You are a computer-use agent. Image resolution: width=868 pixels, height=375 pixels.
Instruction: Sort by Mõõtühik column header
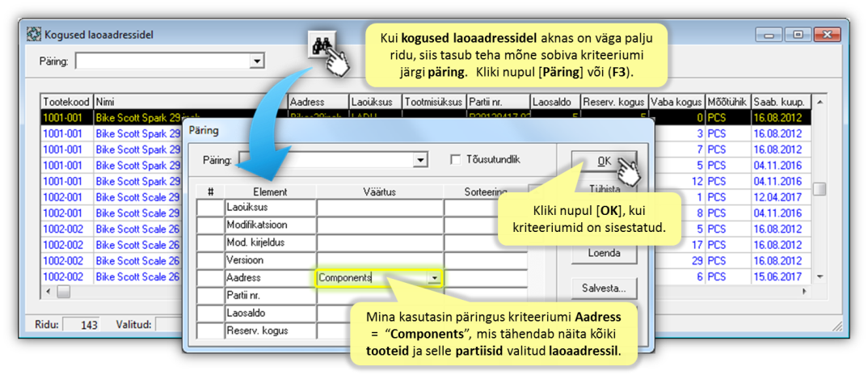(727, 103)
